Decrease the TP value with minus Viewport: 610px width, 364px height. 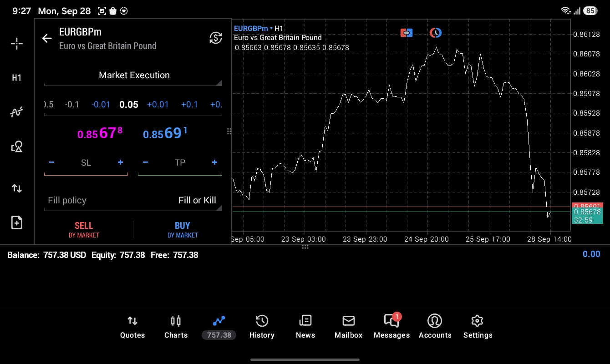[x=145, y=162]
